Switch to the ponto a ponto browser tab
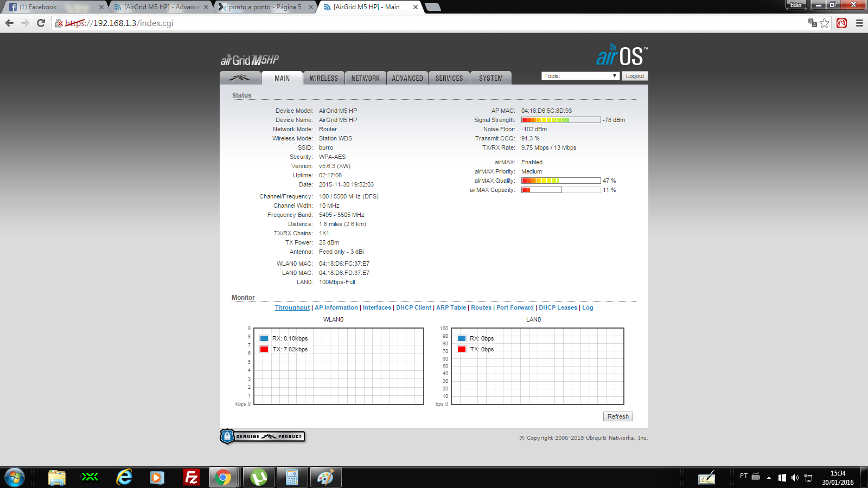Viewport: 868px width, 488px height. click(265, 7)
